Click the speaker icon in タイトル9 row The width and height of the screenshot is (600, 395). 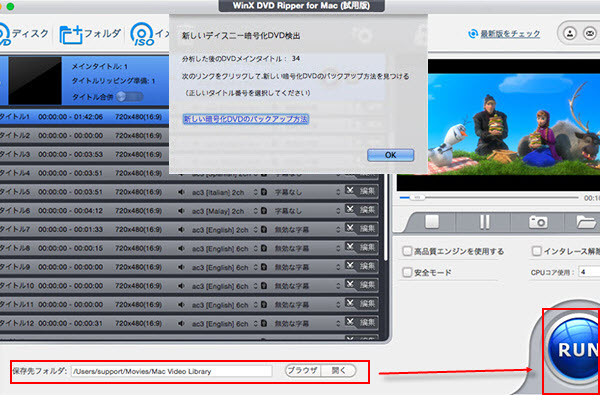(x=181, y=267)
